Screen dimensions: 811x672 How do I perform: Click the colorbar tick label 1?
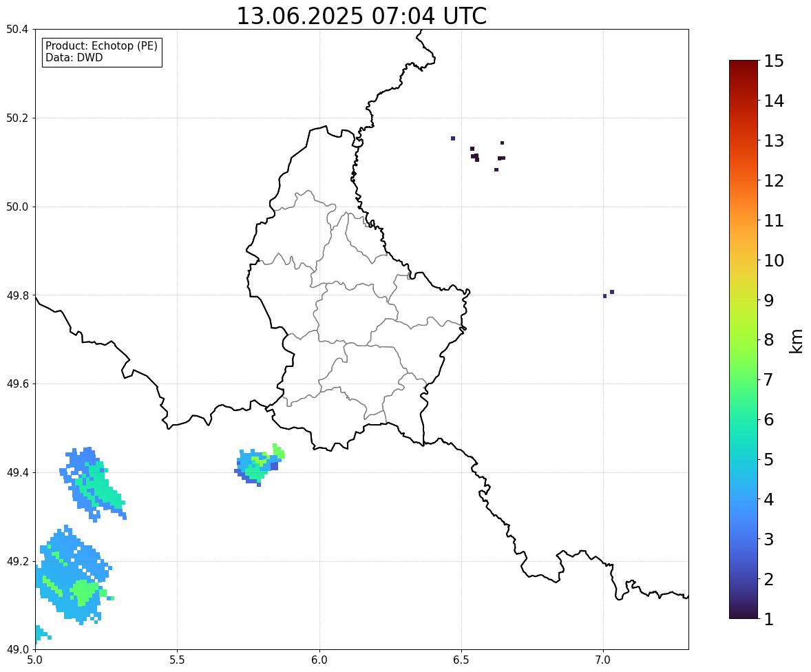click(x=769, y=619)
